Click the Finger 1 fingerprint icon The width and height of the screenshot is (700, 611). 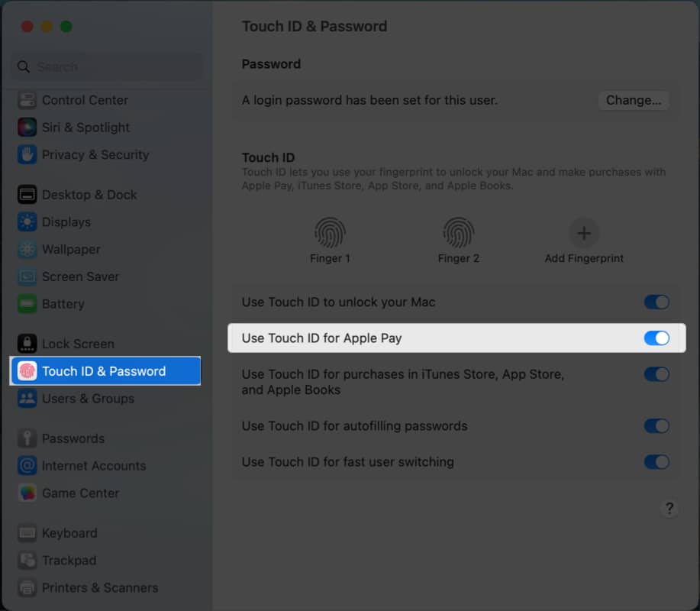coord(330,232)
